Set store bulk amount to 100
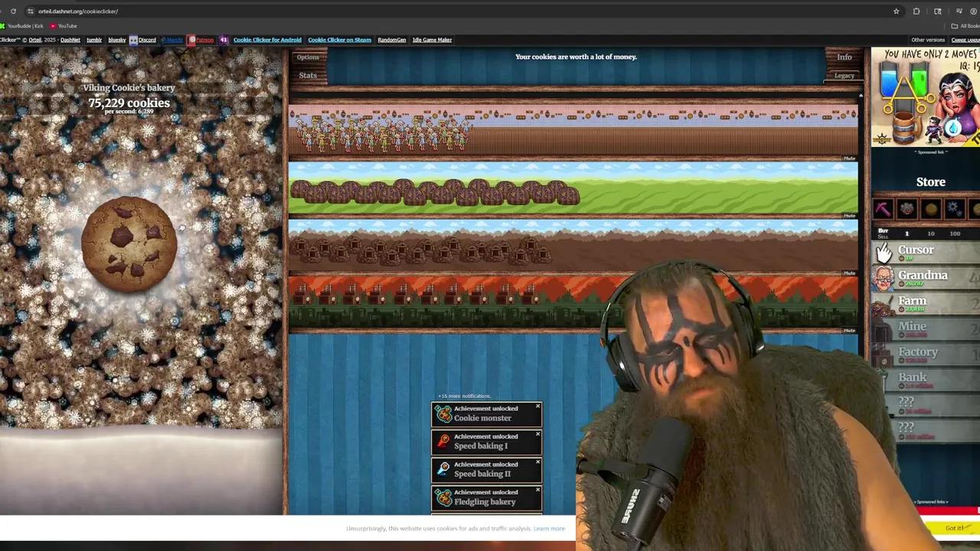The height and width of the screenshot is (551, 980). pyautogui.click(x=955, y=233)
